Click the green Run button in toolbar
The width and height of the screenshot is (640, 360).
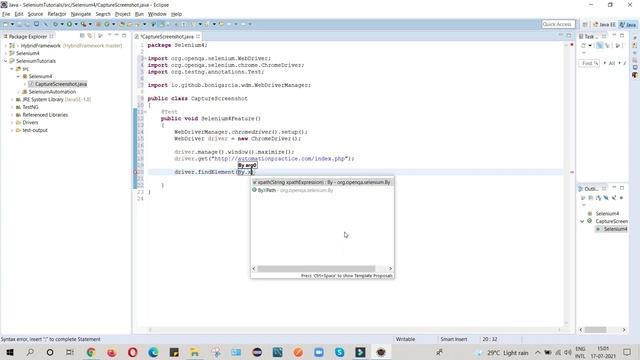click(69, 24)
